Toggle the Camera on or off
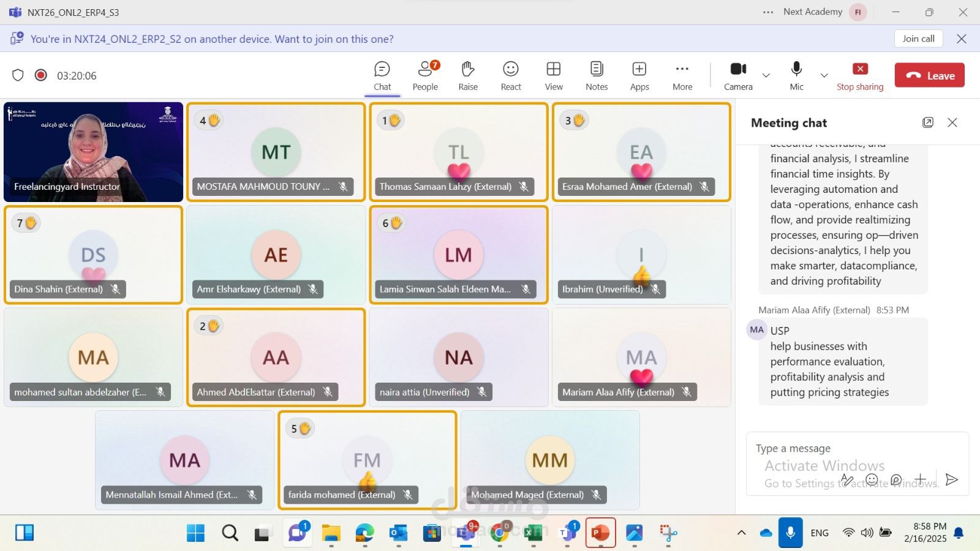Screen dimensions: 980x551 point(738,76)
